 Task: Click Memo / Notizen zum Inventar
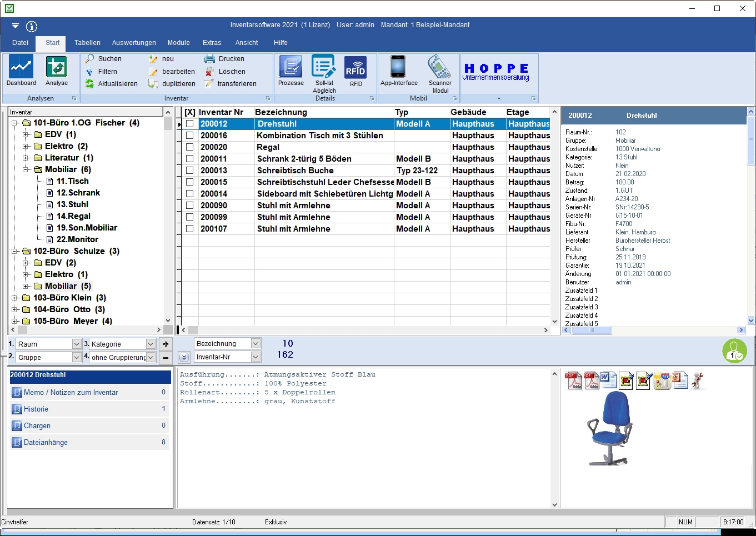pyautogui.click(x=71, y=393)
